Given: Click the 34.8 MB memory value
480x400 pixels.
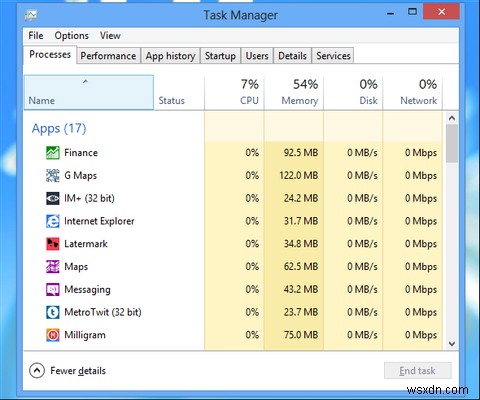Looking at the screenshot, I should pos(301,244).
